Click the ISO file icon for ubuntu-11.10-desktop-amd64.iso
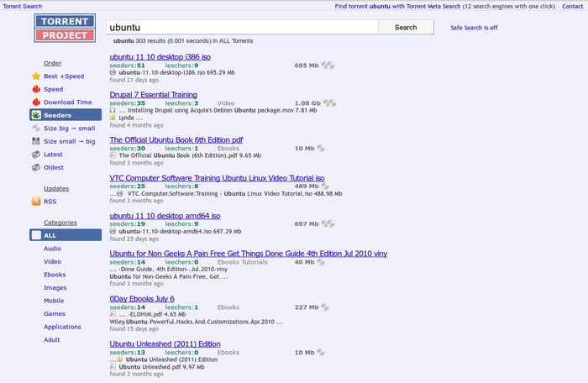 coord(113,232)
